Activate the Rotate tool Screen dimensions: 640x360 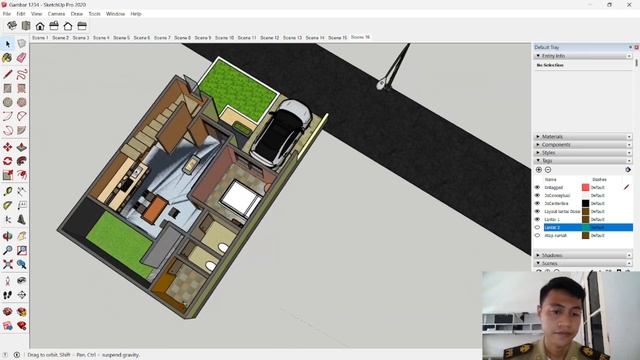tap(7, 161)
